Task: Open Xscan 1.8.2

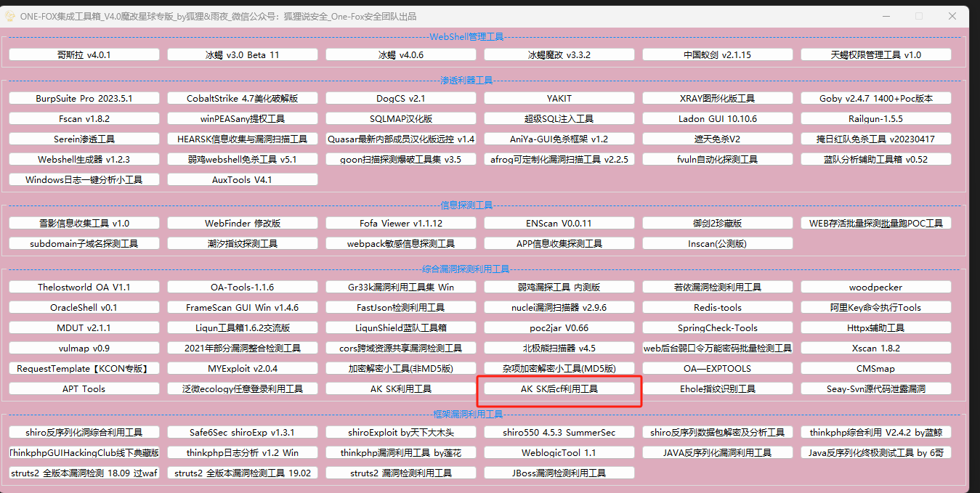Action: [876, 348]
